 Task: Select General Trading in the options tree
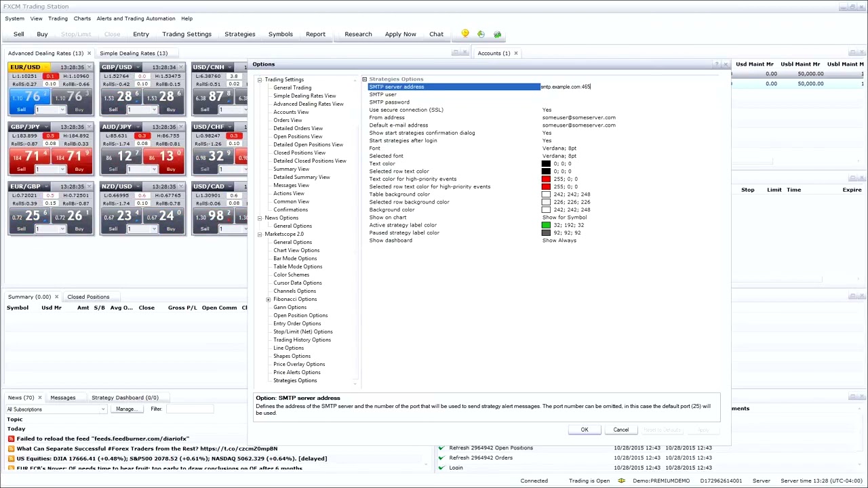coord(292,88)
